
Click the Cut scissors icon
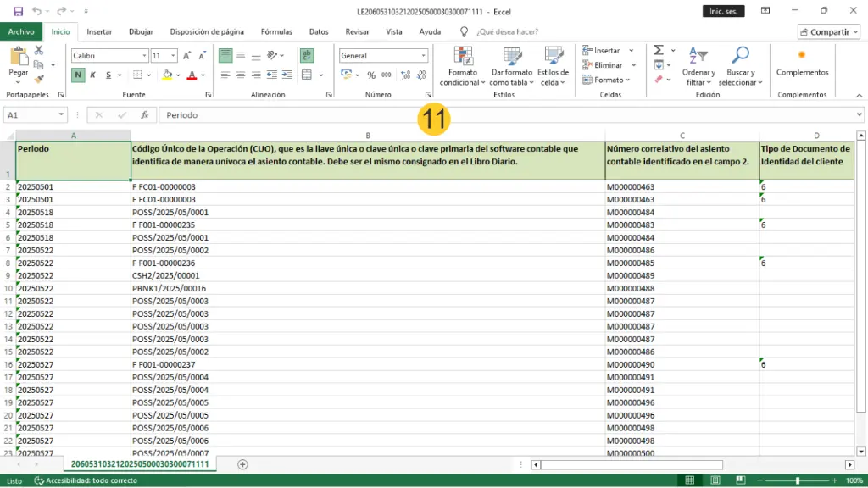[x=39, y=51]
